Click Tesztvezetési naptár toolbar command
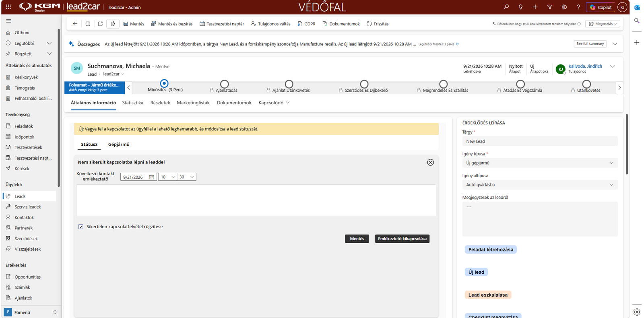The image size is (644, 318). coord(222,24)
